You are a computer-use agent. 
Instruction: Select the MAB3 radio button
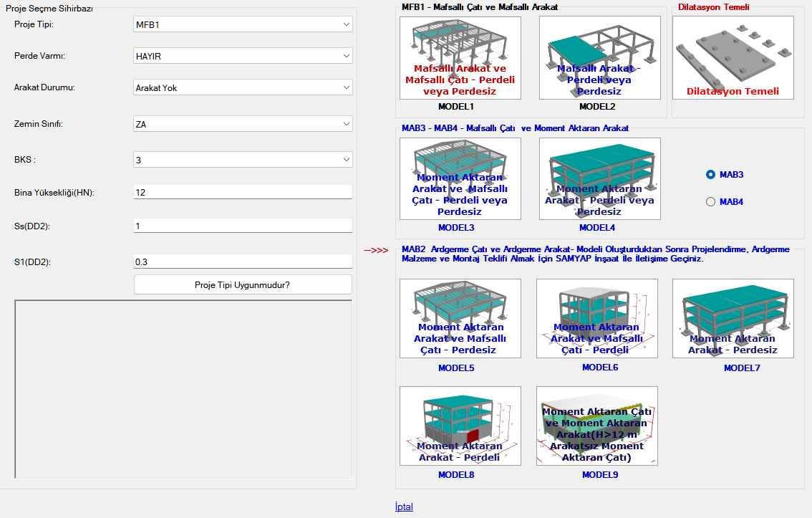(x=711, y=174)
